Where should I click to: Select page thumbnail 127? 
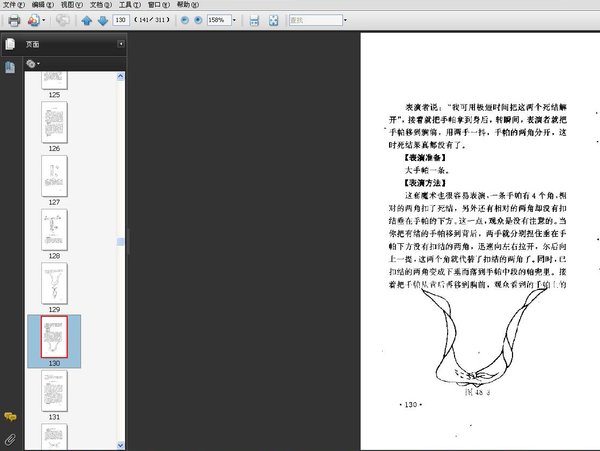(x=54, y=176)
